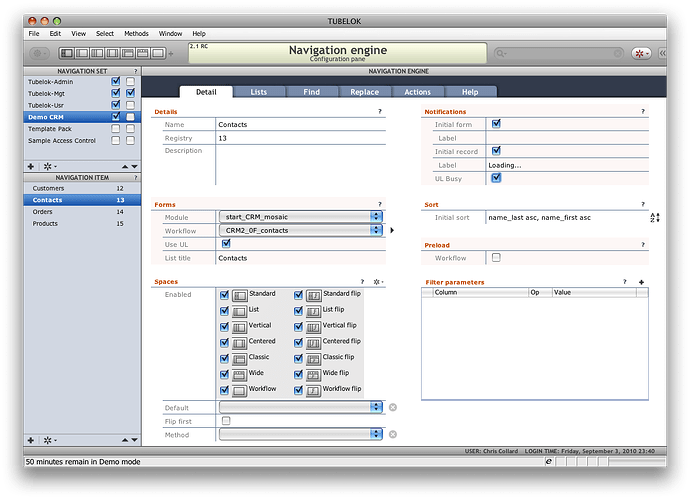The image size is (690, 498).
Task: Uncheck the first checkbox for Tubelok-Admin
Action: (116, 81)
